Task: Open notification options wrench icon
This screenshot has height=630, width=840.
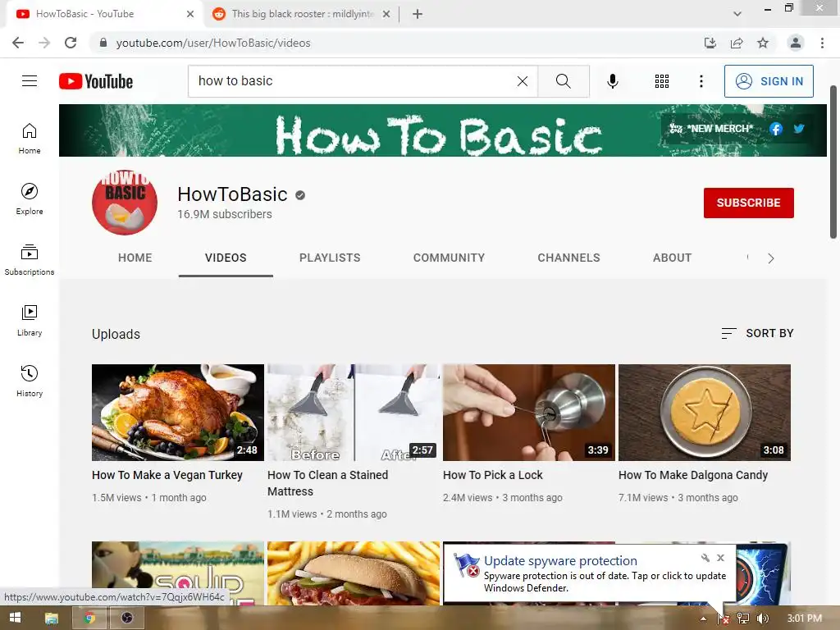Action: click(x=705, y=558)
